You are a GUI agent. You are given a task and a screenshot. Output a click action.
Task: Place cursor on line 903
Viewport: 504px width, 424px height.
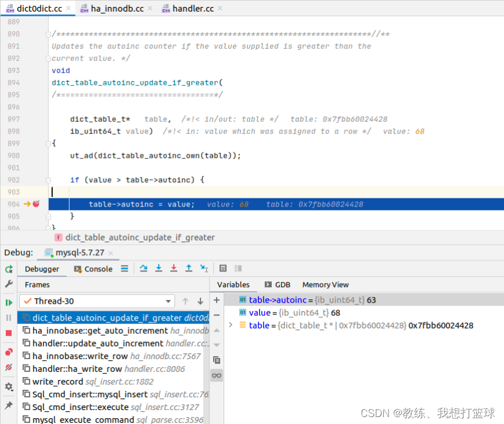[276, 192]
